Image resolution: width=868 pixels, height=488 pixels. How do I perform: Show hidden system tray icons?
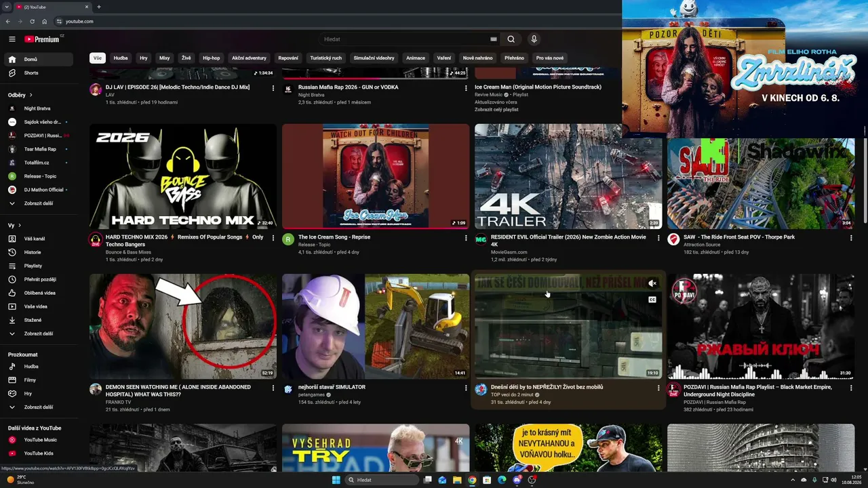[792, 480]
